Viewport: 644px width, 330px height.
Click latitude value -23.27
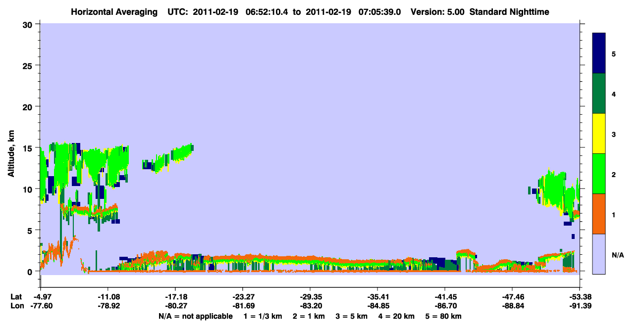(x=242, y=297)
